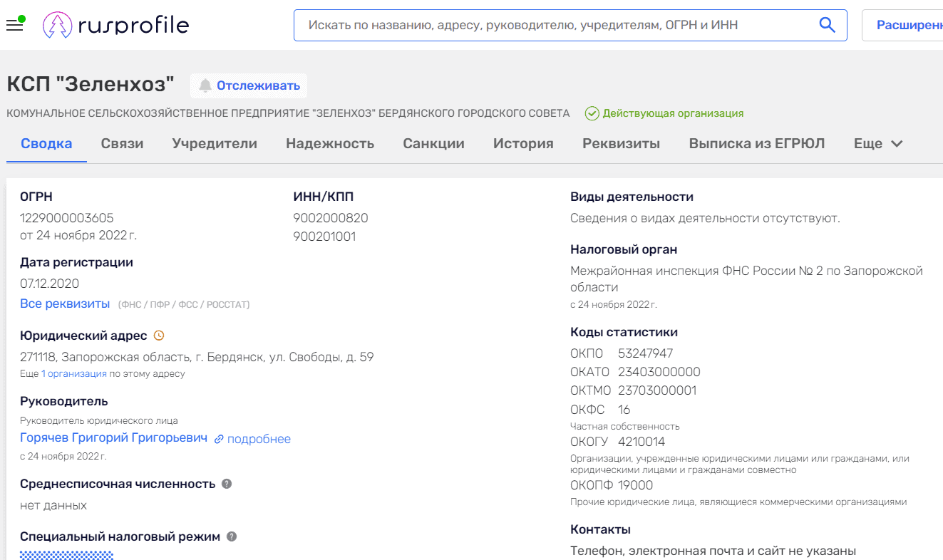The image size is (943, 560).
Task: Expand the Еще tab dropdown
Action: coord(878,143)
